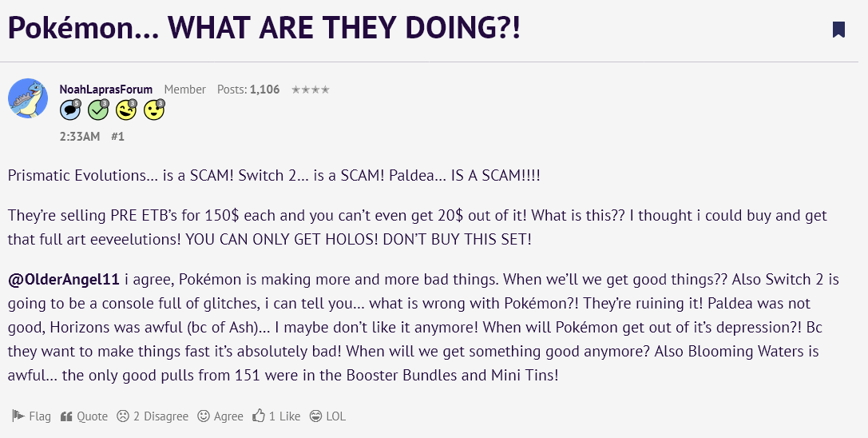Open the #1 post permalink
This screenshot has width=868, height=438.
117,137
